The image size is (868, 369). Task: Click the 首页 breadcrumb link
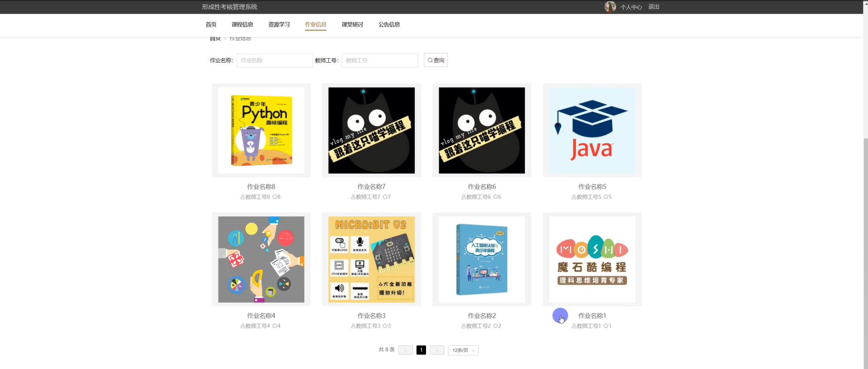click(215, 39)
